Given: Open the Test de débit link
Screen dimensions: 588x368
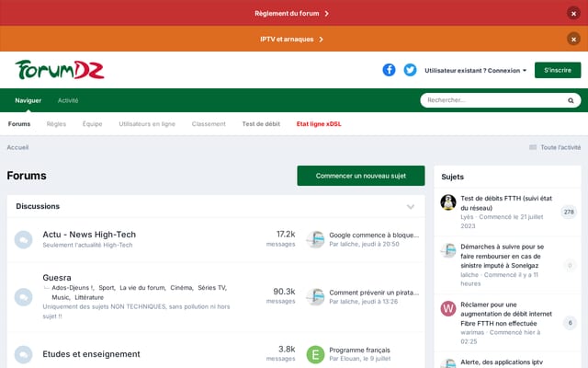Looking at the screenshot, I should [x=261, y=124].
